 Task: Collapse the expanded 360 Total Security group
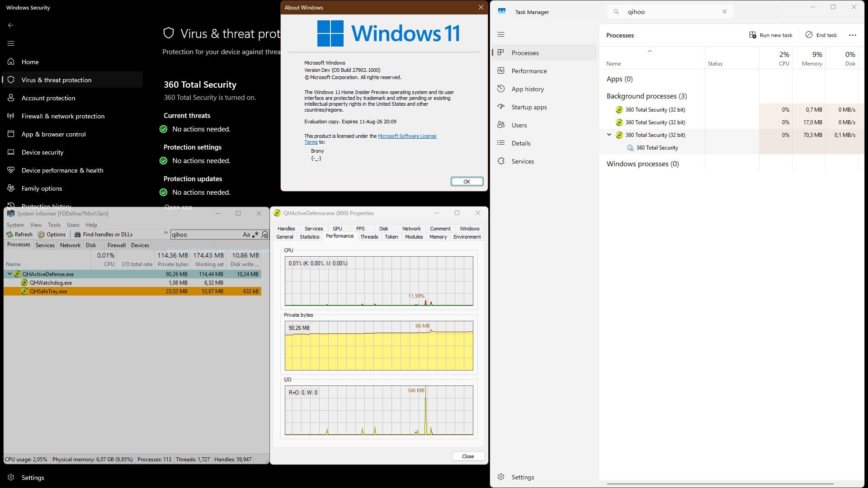[609, 135]
